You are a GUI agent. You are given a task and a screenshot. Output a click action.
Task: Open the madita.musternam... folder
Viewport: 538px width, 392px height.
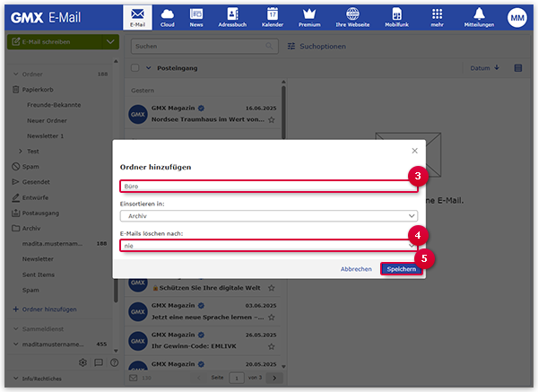(52, 244)
